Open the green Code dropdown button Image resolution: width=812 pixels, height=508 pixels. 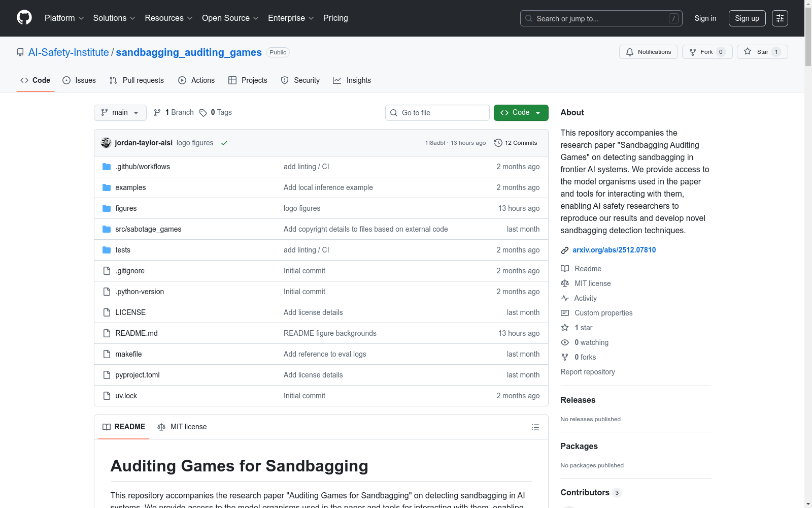click(521, 113)
